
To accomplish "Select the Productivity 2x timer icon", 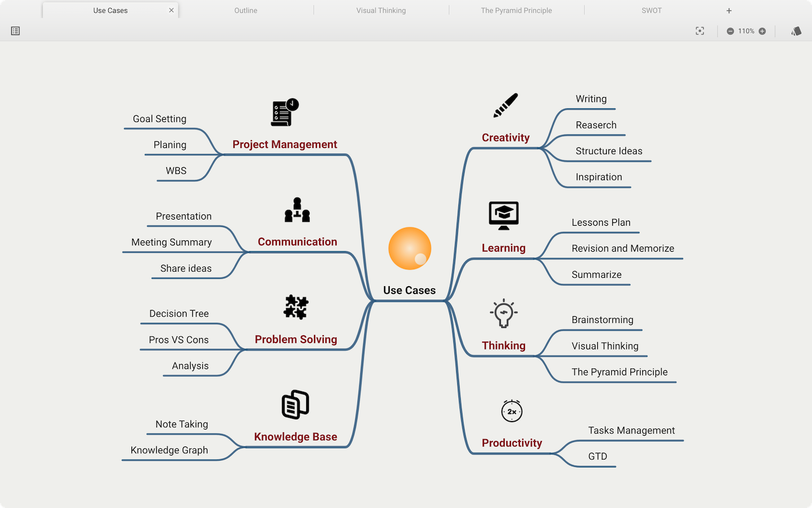I will tap(512, 411).
